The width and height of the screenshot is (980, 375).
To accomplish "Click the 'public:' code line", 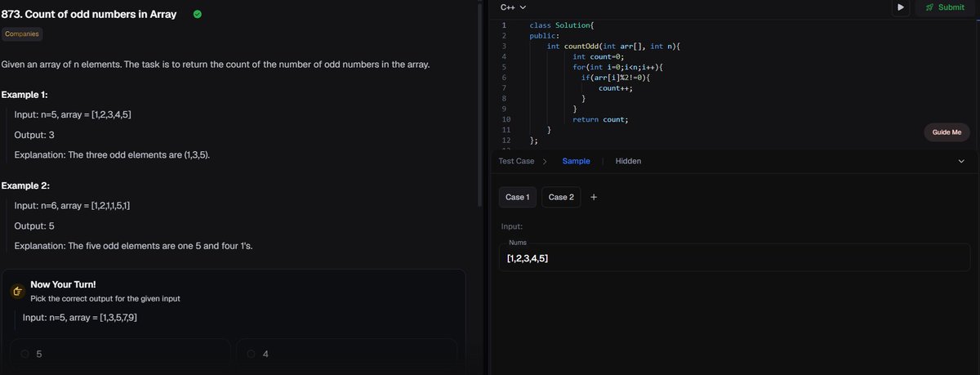I will coord(543,36).
